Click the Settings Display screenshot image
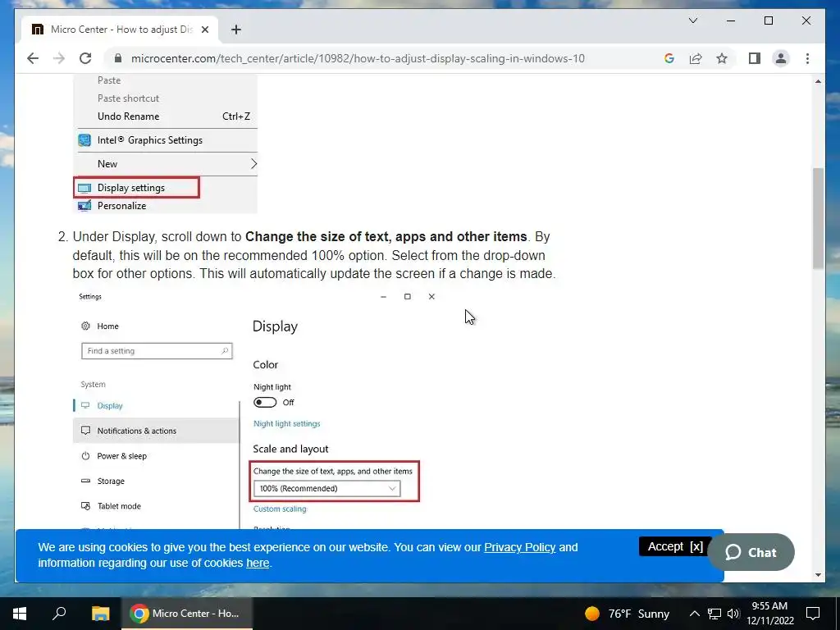The image size is (840, 630). (257, 410)
